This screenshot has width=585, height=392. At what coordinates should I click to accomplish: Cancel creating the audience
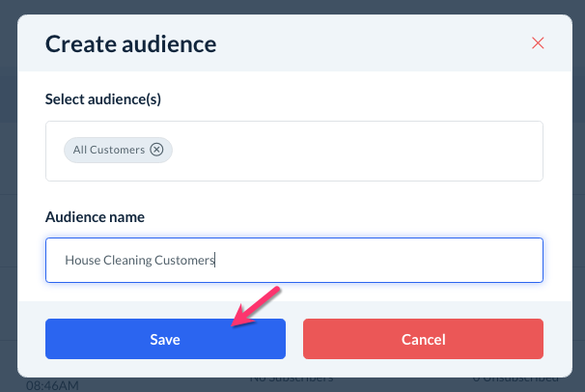(423, 339)
